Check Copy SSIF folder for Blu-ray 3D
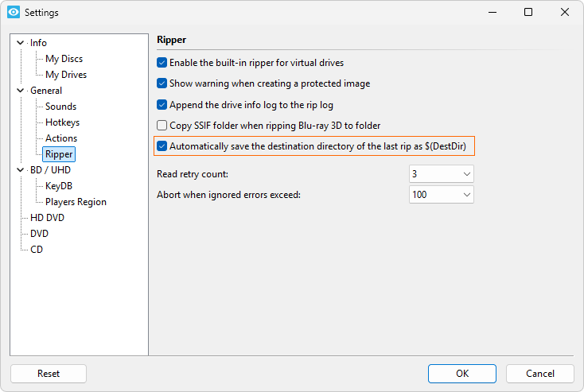 [162, 126]
